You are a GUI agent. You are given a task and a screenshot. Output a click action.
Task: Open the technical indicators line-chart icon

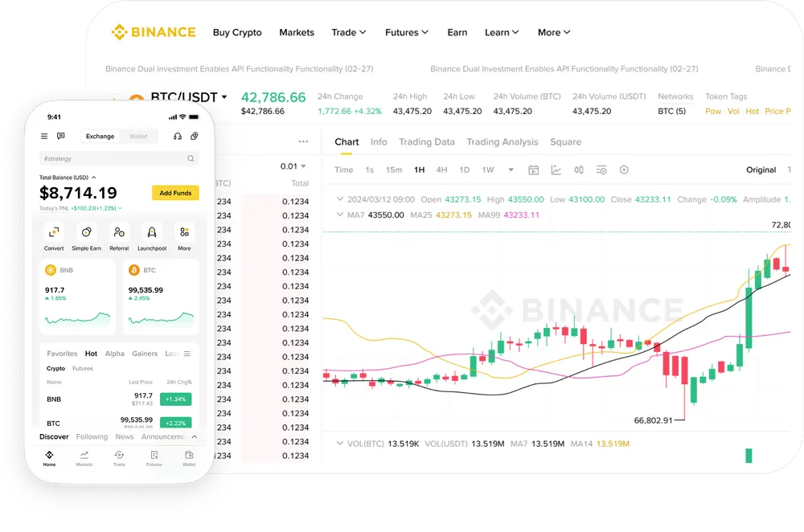556,170
